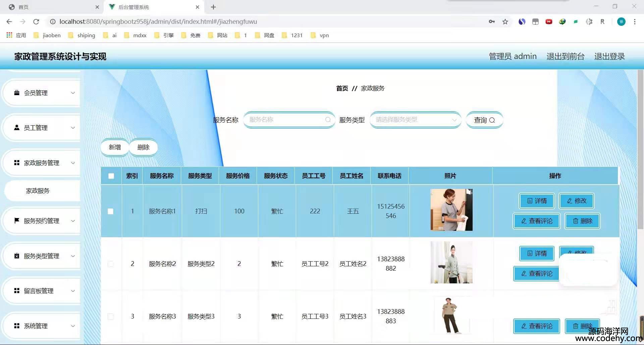The width and height of the screenshot is (644, 345).
Task: Close the 首页 browser tab
Action: pyautogui.click(x=97, y=7)
